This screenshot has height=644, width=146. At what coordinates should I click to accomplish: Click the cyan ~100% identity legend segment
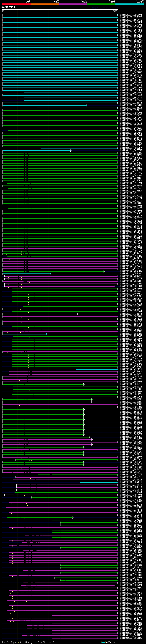pyautogui.click(x=129, y=4)
